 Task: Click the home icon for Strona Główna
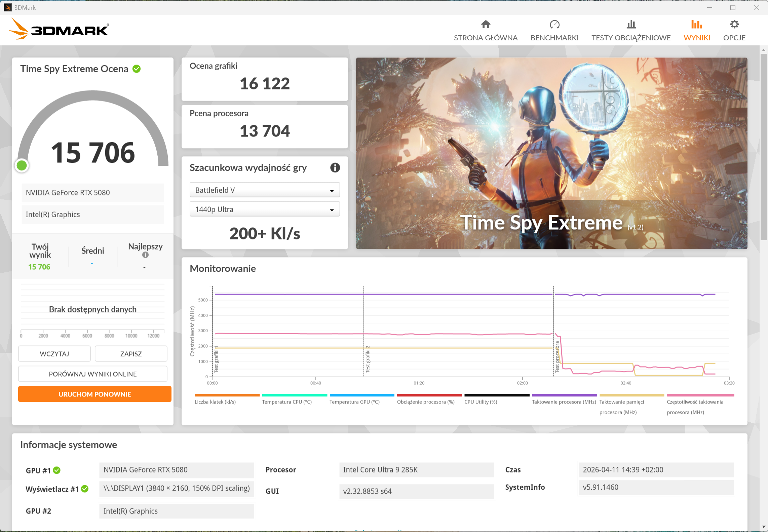486,24
